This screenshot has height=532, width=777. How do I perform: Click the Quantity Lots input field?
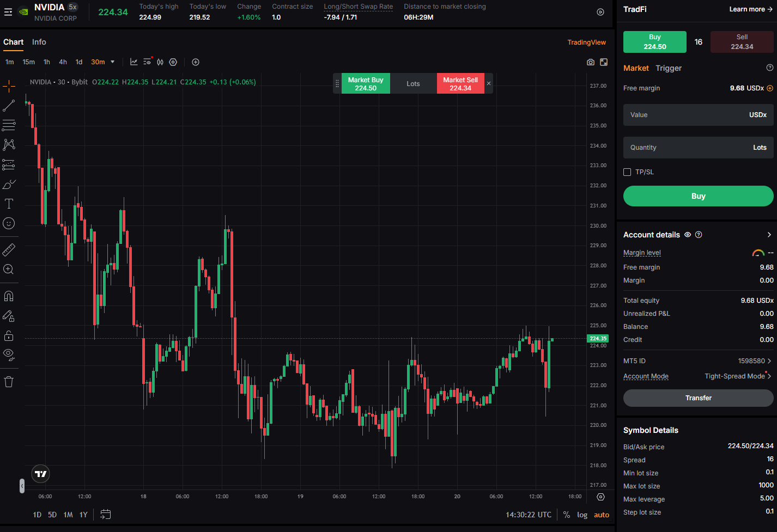point(698,148)
